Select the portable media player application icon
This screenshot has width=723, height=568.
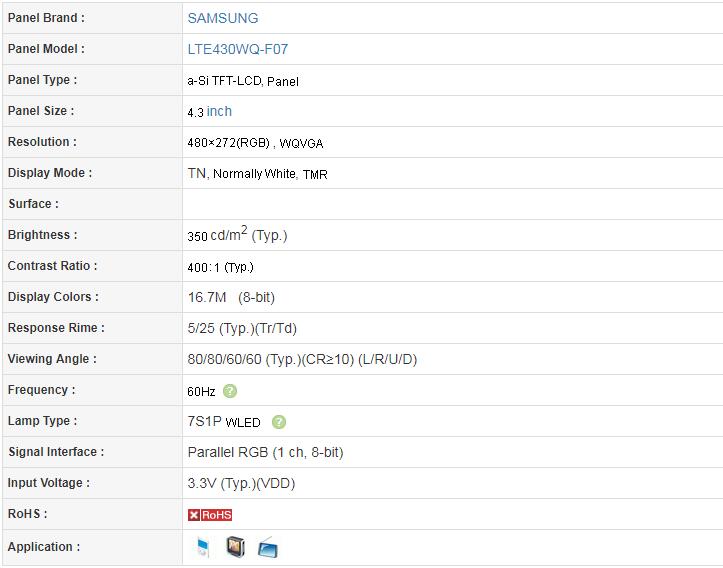click(203, 547)
